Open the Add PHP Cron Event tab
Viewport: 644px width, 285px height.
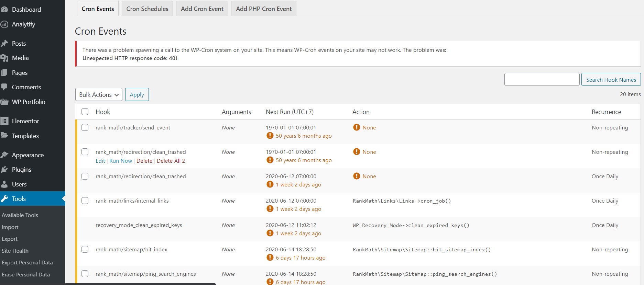click(x=264, y=9)
